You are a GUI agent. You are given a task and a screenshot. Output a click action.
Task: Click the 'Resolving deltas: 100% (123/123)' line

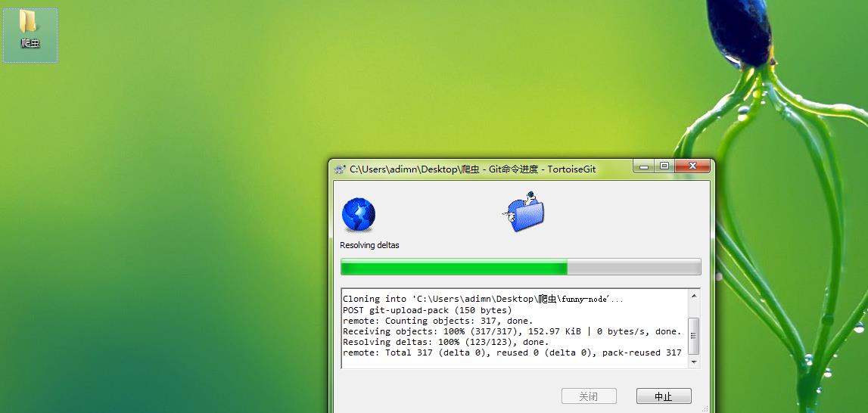[x=446, y=342]
